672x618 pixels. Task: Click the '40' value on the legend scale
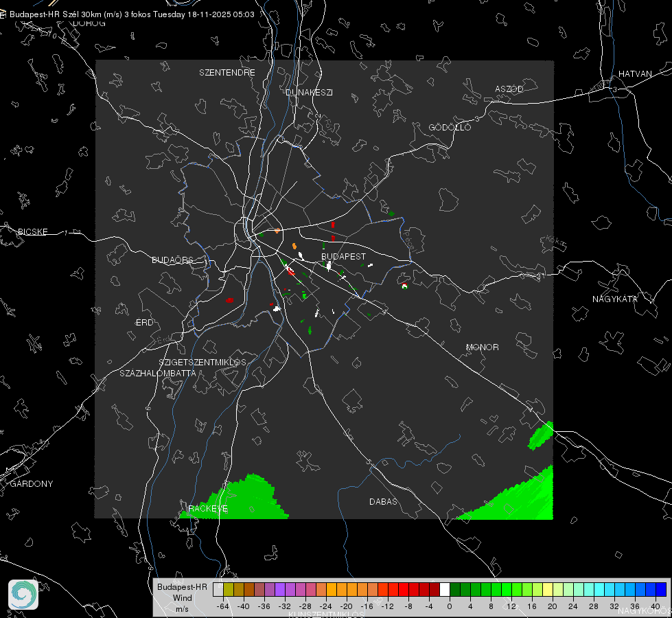(x=656, y=606)
